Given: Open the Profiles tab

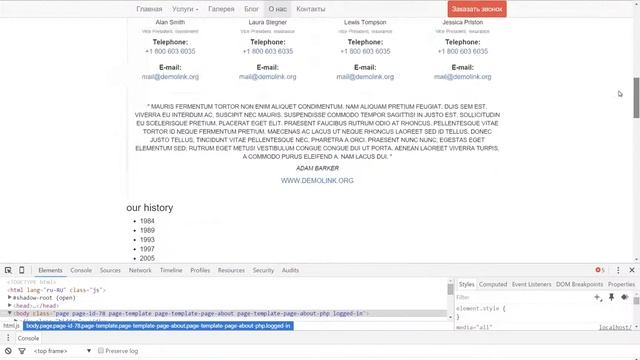Looking at the screenshot, I should (x=200, y=270).
